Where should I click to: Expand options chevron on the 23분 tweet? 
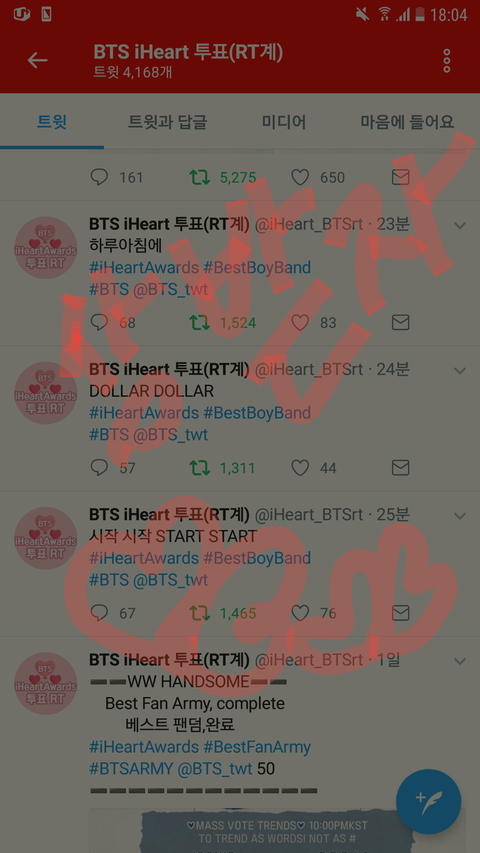pos(460,225)
